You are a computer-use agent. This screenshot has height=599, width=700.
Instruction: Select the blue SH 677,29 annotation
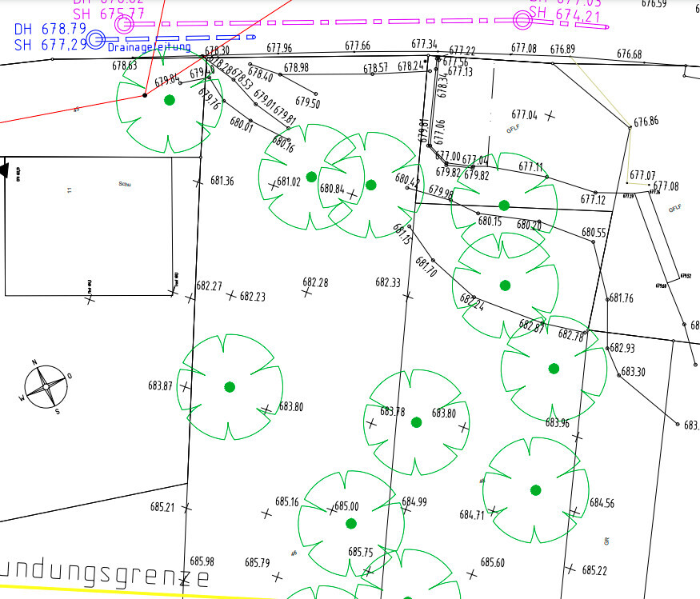(50, 45)
